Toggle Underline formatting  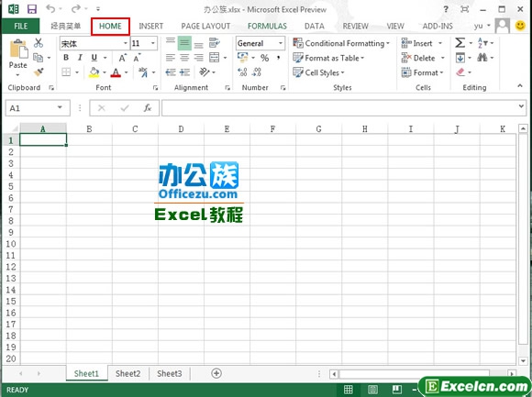(94, 58)
